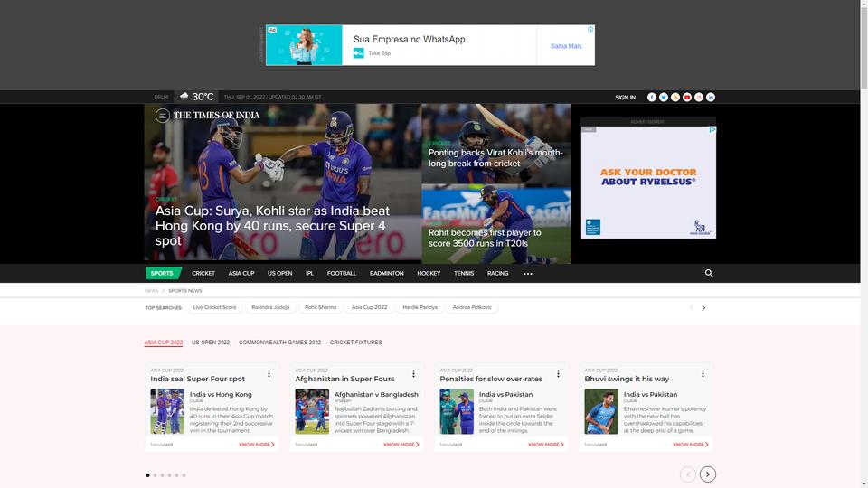Image resolution: width=868 pixels, height=488 pixels.
Task: Open Asia Cup Surya, Kohli headline story
Action: (272, 226)
